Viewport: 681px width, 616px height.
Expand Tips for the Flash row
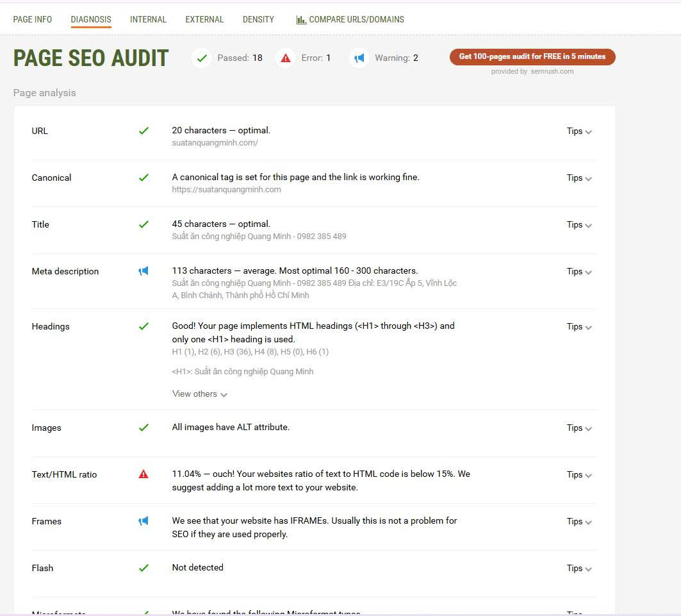579,568
